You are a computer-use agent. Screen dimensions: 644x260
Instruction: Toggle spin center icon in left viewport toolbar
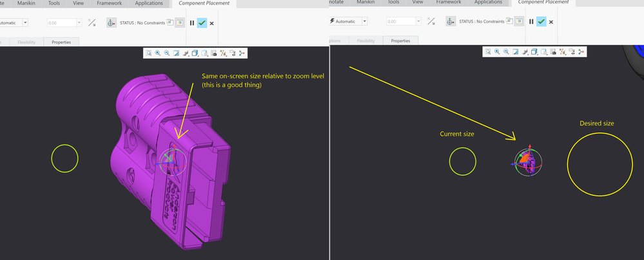[242, 53]
